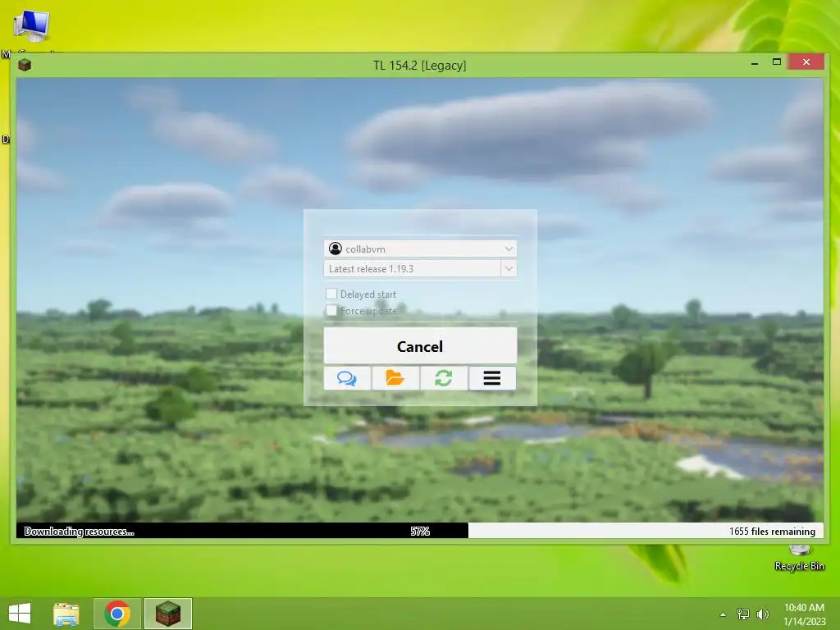Click the 'TL 154.2 [Legacy]' title text
840x630 pixels.
tap(419, 66)
